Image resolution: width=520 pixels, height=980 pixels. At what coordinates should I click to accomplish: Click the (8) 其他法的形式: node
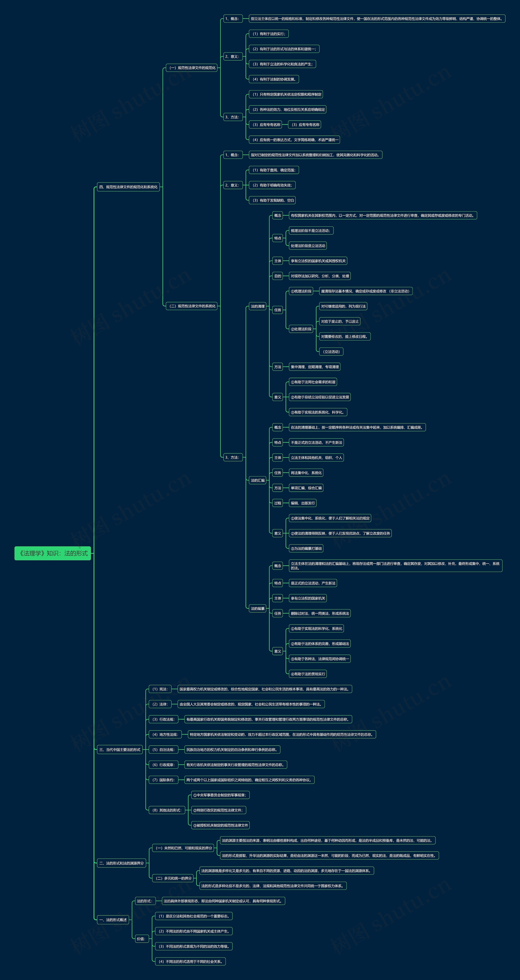167,810
